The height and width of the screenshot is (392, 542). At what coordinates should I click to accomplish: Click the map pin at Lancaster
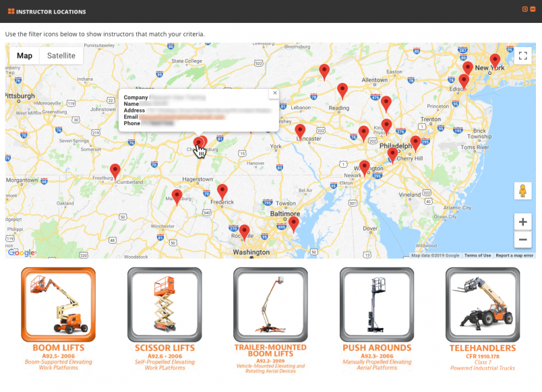[x=300, y=132]
